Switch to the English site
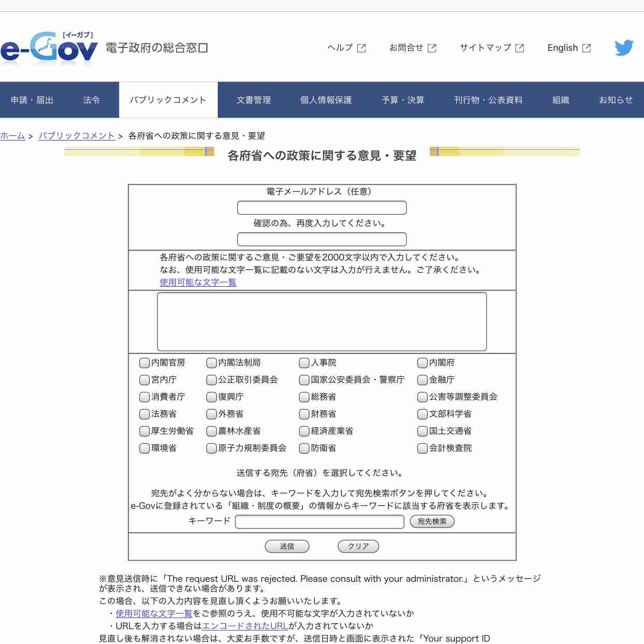 click(x=569, y=48)
